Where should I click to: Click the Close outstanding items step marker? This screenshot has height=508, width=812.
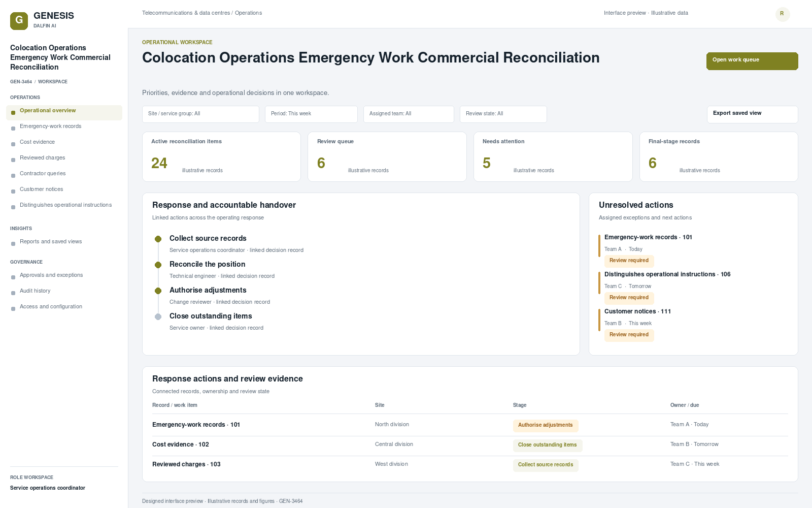coord(158,316)
